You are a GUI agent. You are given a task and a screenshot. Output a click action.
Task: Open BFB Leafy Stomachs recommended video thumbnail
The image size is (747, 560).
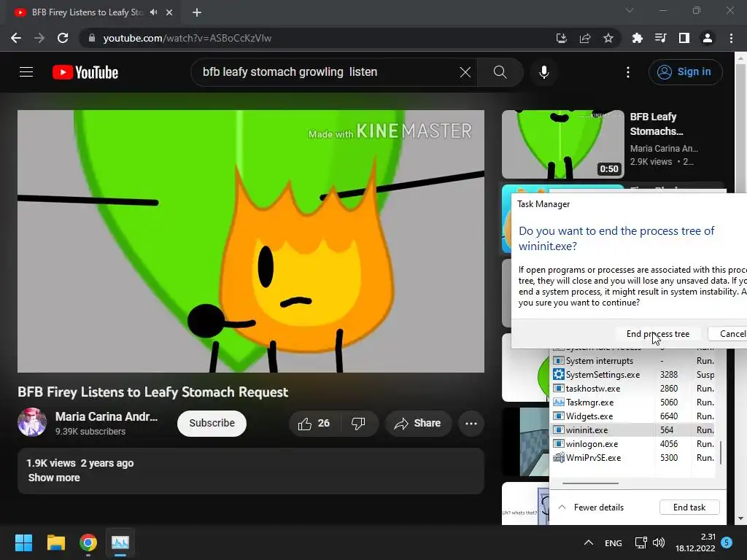pos(562,144)
